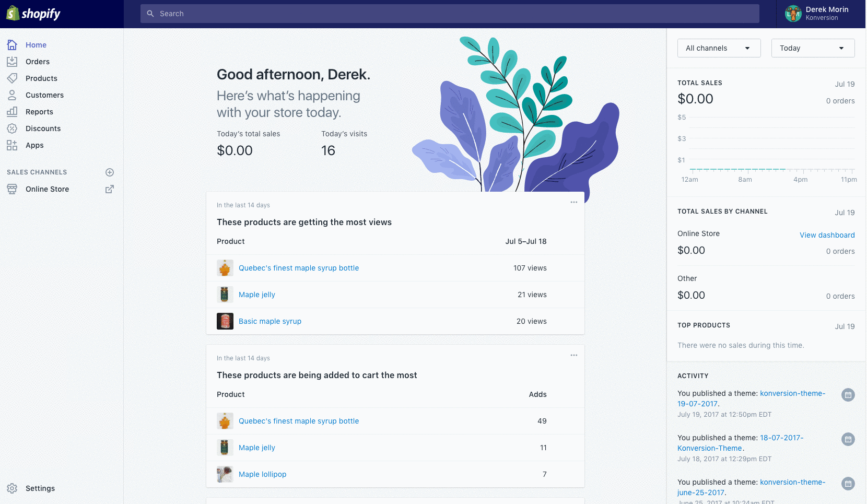This screenshot has width=867, height=504.
Task: Open Quebec's finest maple syrup bottle in views list
Action: coord(299,268)
